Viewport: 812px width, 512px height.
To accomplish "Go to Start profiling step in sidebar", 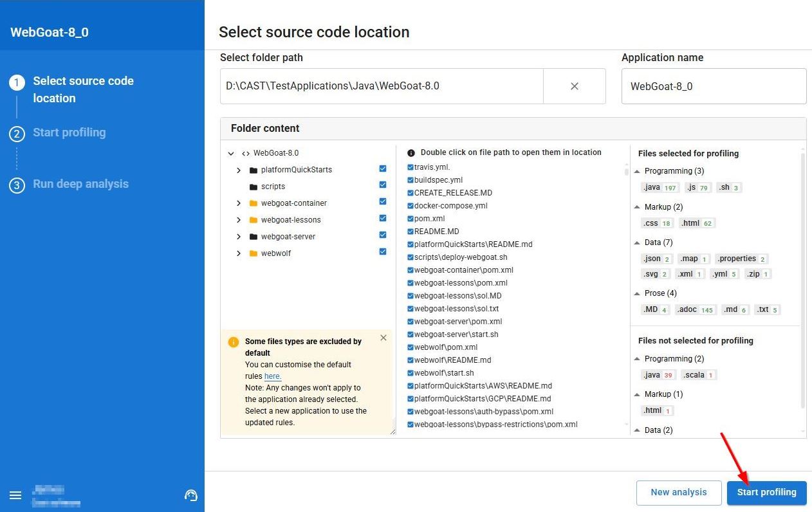I will (x=69, y=133).
